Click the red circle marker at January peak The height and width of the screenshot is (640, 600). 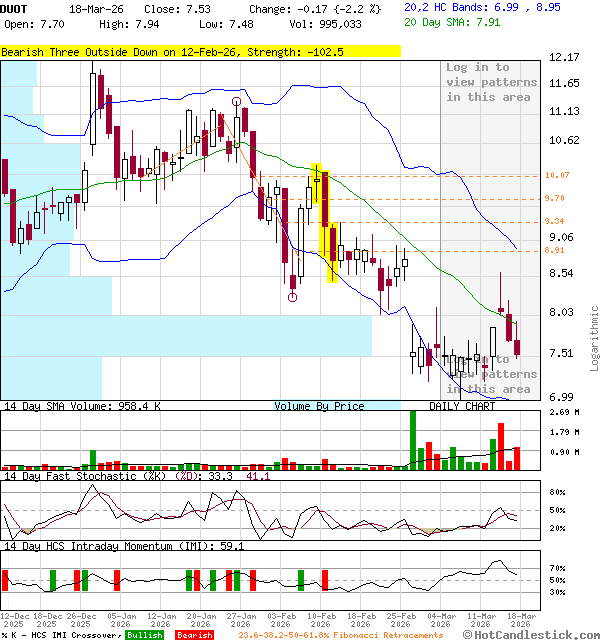point(236,101)
